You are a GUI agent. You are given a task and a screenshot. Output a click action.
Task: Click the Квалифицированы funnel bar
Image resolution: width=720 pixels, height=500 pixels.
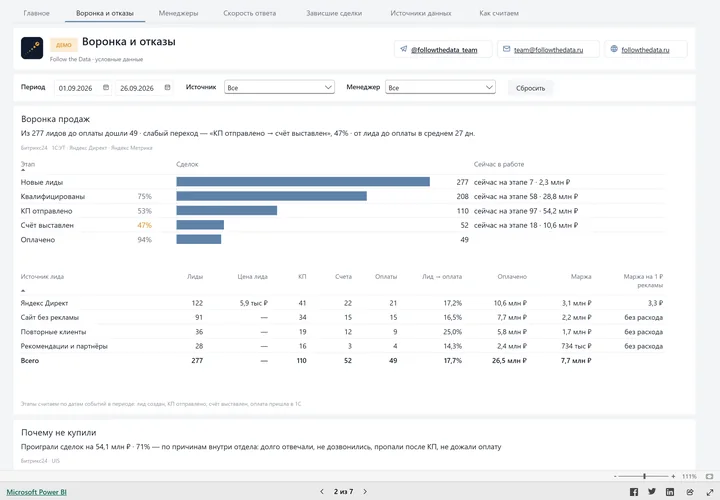click(x=271, y=196)
